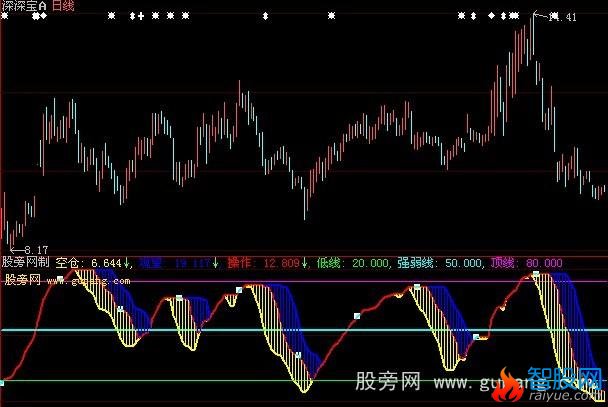608x407 pixels.
Task: Click the plus-shaped info marker in the top row
Action: [x=141, y=16]
